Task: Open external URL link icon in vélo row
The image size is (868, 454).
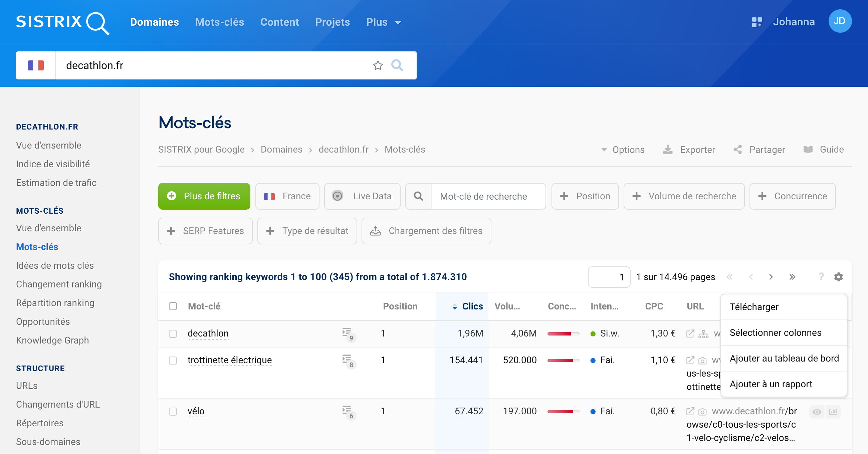Action: tap(690, 411)
